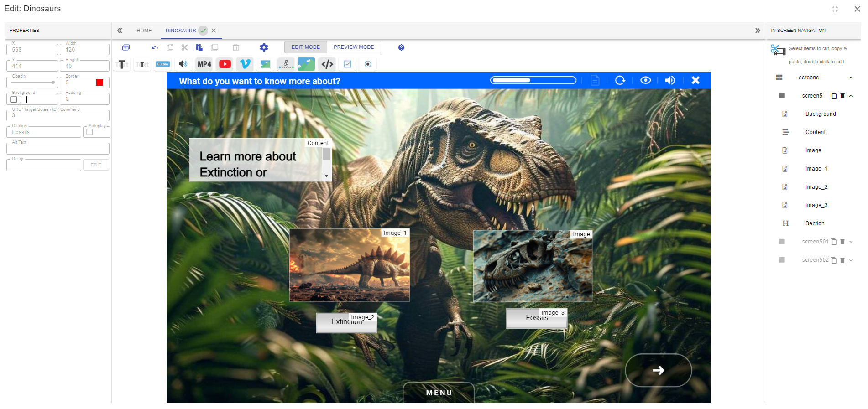Insert an audio element
Image resolution: width=868 pixels, height=409 pixels.
[183, 64]
